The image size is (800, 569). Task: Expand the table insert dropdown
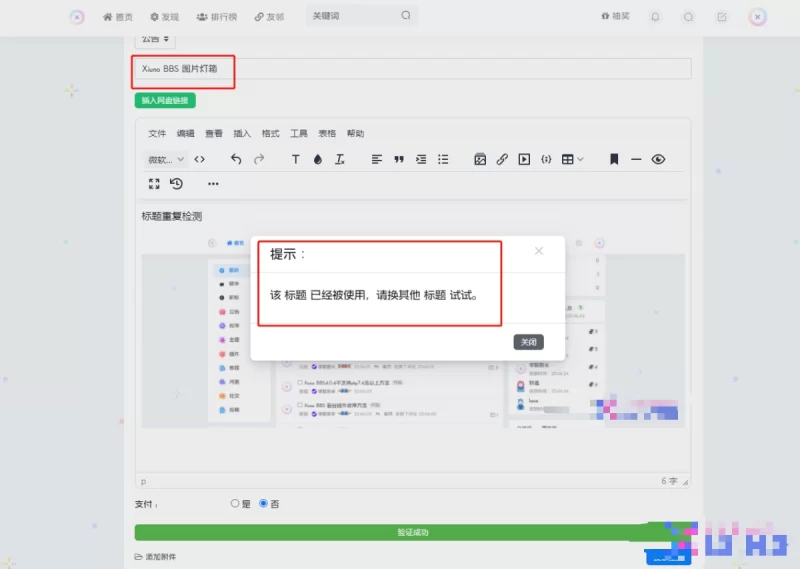(x=572, y=159)
